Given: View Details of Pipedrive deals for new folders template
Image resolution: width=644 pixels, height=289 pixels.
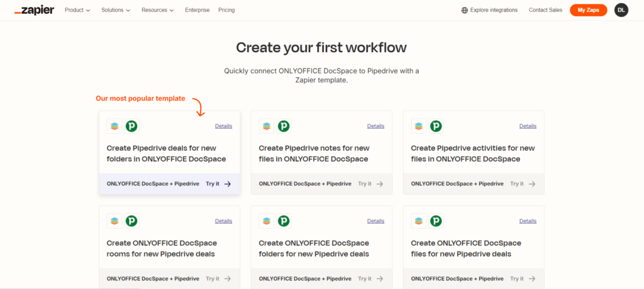Looking at the screenshot, I should (223, 126).
